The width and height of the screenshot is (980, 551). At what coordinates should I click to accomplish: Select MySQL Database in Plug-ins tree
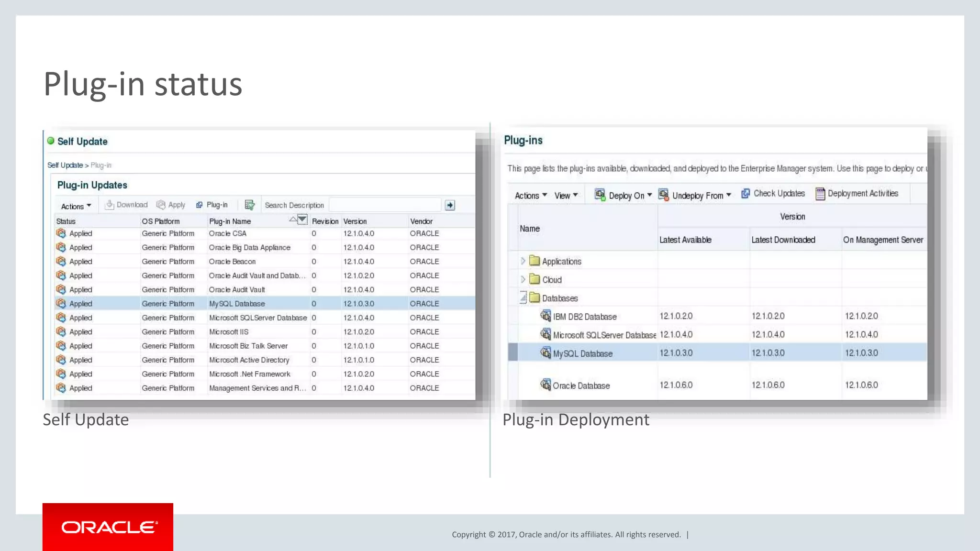pos(583,353)
